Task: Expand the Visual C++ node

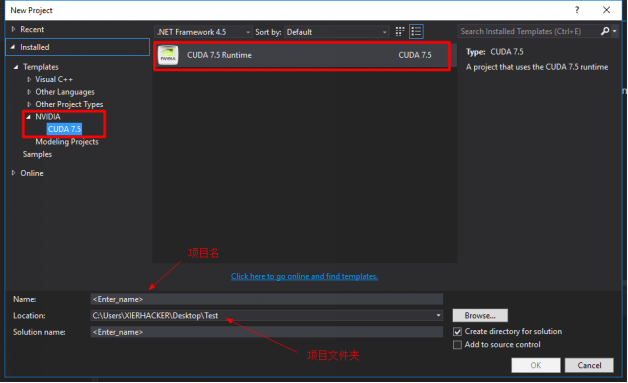Action: pyautogui.click(x=29, y=79)
